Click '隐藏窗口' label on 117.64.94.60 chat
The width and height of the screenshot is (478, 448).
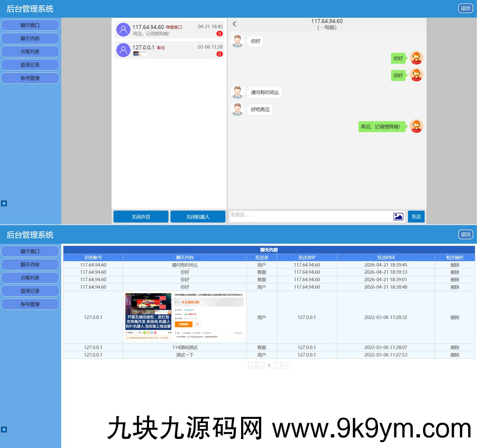pyautogui.click(x=174, y=27)
